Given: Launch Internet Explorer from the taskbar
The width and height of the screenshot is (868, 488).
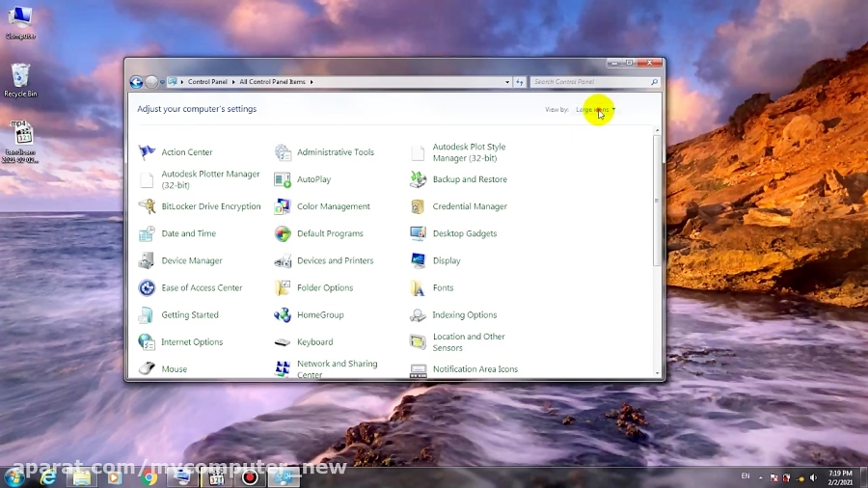Looking at the screenshot, I should tap(48, 477).
